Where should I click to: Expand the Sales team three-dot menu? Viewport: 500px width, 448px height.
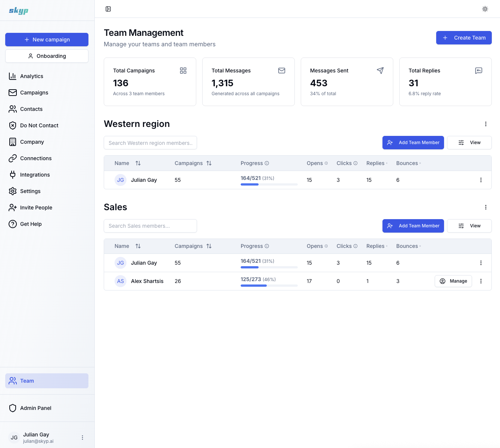(x=486, y=207)
